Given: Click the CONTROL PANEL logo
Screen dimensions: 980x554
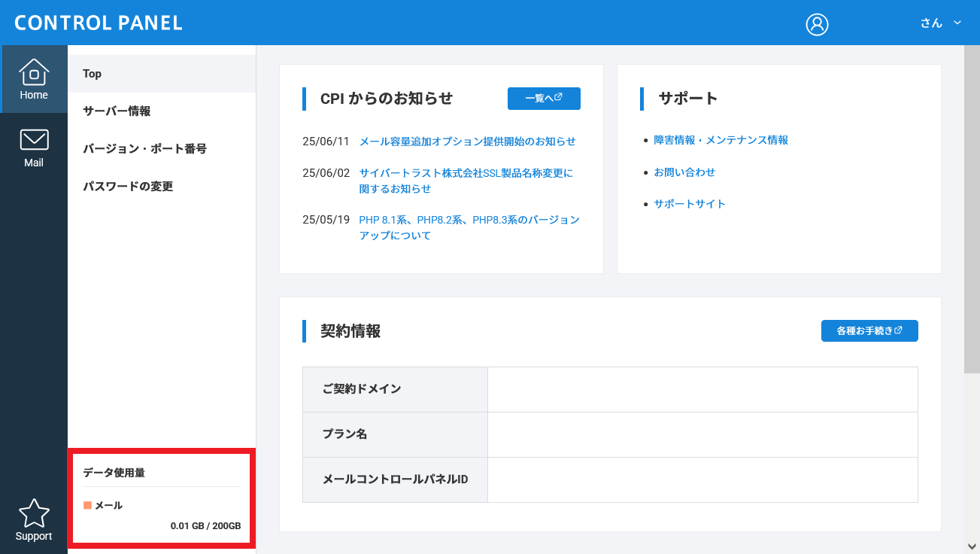Looking at the screenshot, I should tap(99, 23).
